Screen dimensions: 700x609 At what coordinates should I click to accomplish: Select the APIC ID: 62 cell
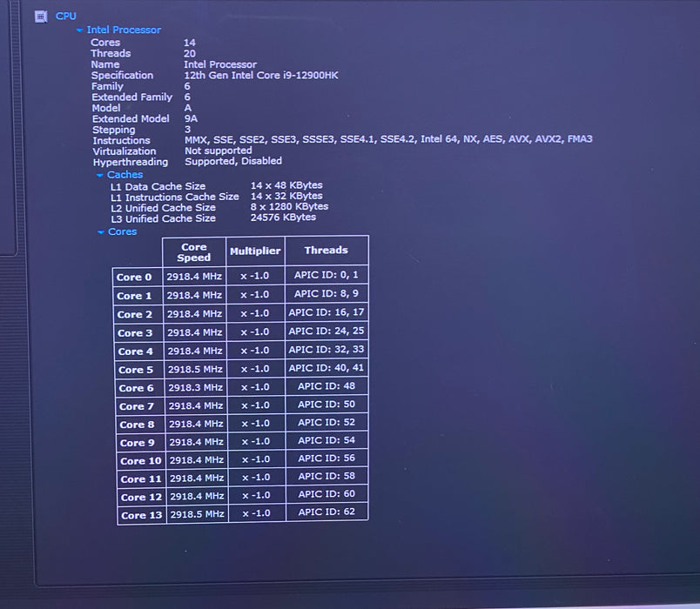[x=326, y=512]
